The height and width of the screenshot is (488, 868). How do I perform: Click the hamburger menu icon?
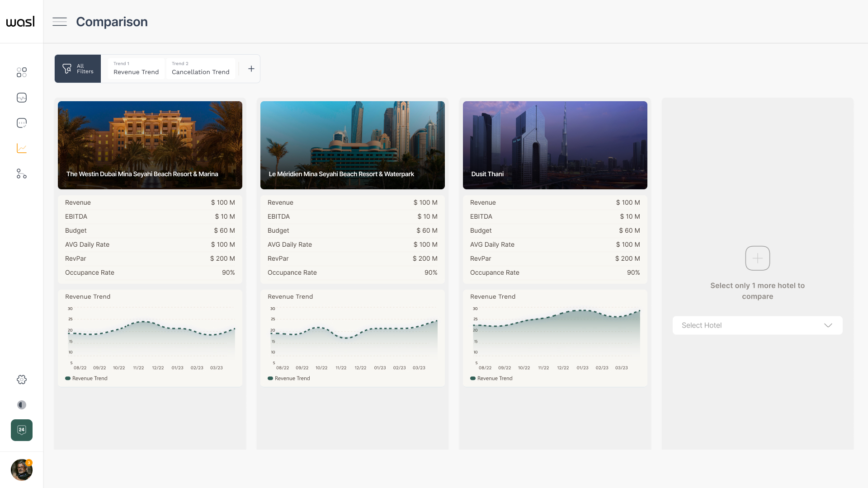pyautogui.click(x=59, y=22)
